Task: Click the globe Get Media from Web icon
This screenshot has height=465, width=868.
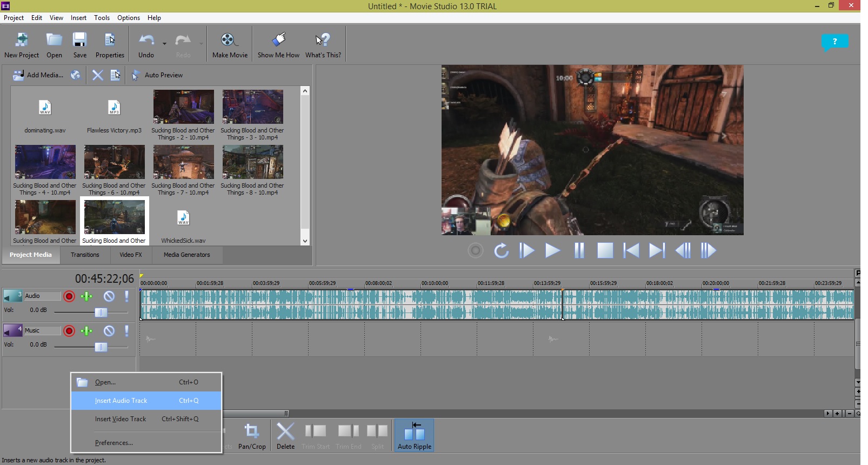Action: pyautogui.click(x=76, y=75)
